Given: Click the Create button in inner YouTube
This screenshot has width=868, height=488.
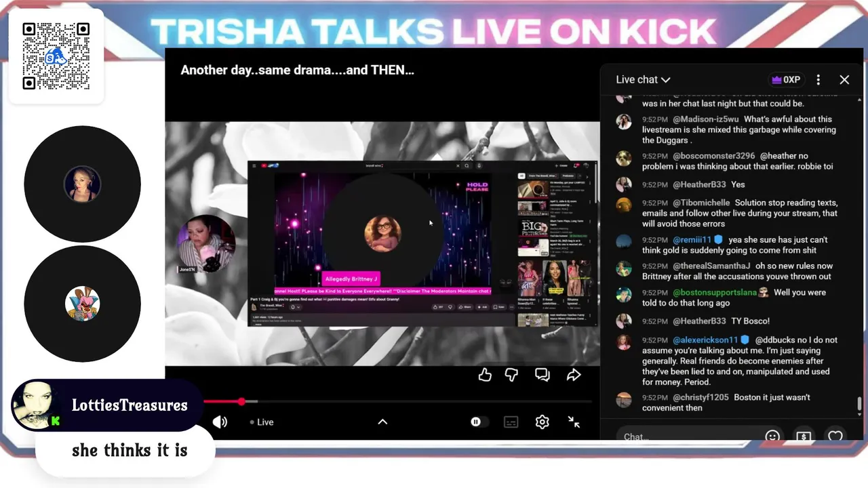Looking at the screenshot, I should pyautogui.click(x=561, y=165).
